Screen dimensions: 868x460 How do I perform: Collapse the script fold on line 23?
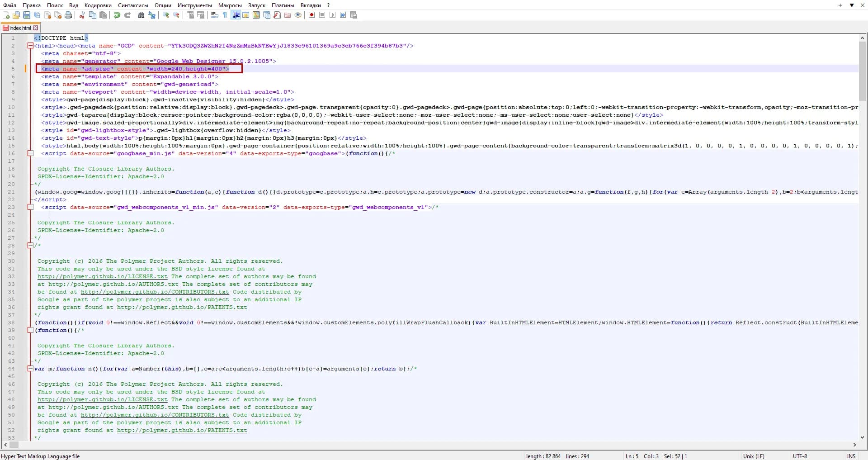tap(30, 207)
